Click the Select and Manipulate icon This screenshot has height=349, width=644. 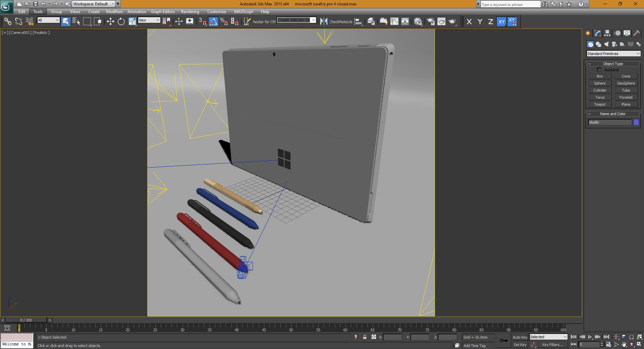[179, 21]
